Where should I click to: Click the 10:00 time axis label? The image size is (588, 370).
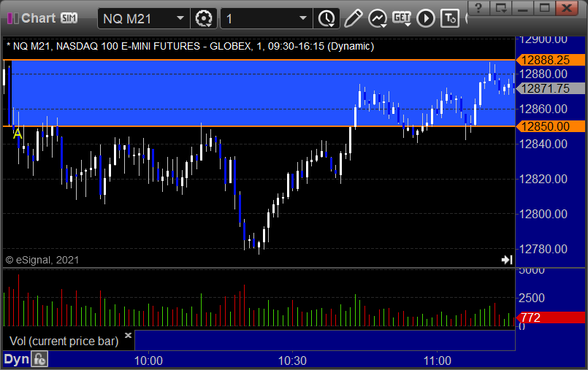(148, 361)
